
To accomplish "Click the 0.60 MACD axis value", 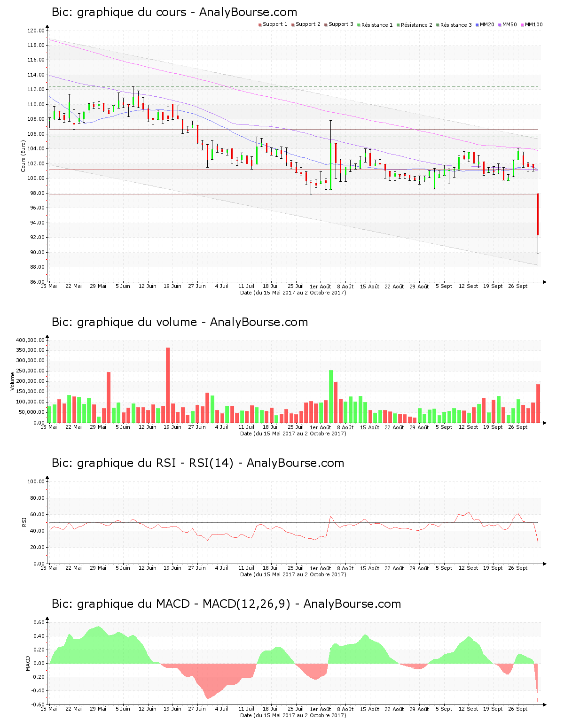I will click(x=39, y=622).
